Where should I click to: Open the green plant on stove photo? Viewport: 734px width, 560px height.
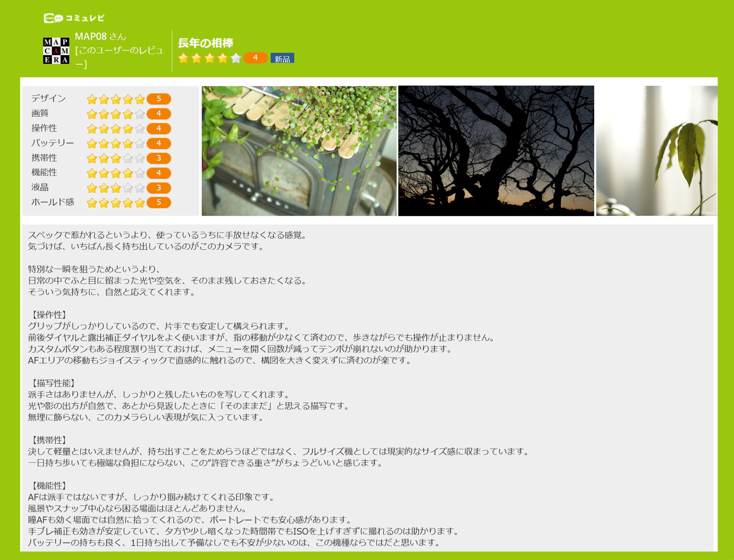pyautogui.click(x=299, y=151)
